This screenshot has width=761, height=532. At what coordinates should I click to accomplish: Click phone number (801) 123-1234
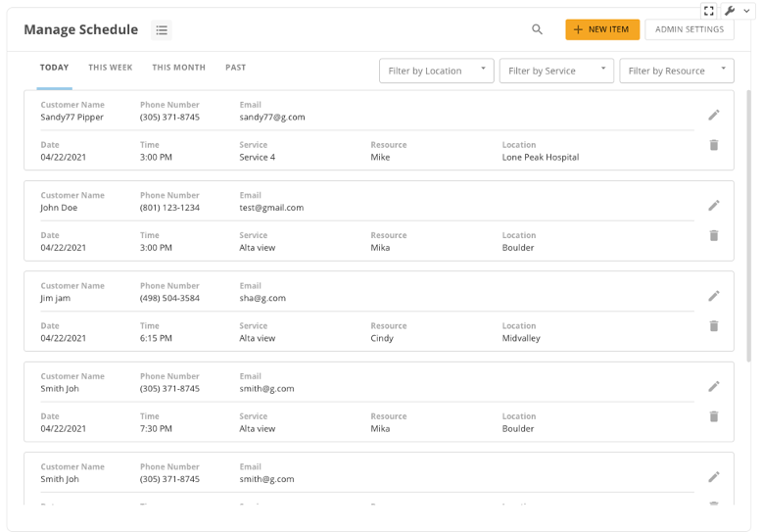click(x=169, y=208)
